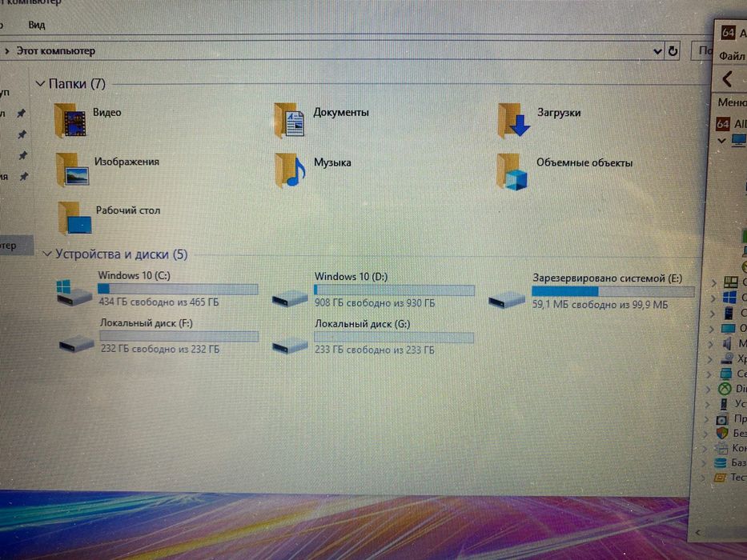Open the Видео folder icon

70,121
